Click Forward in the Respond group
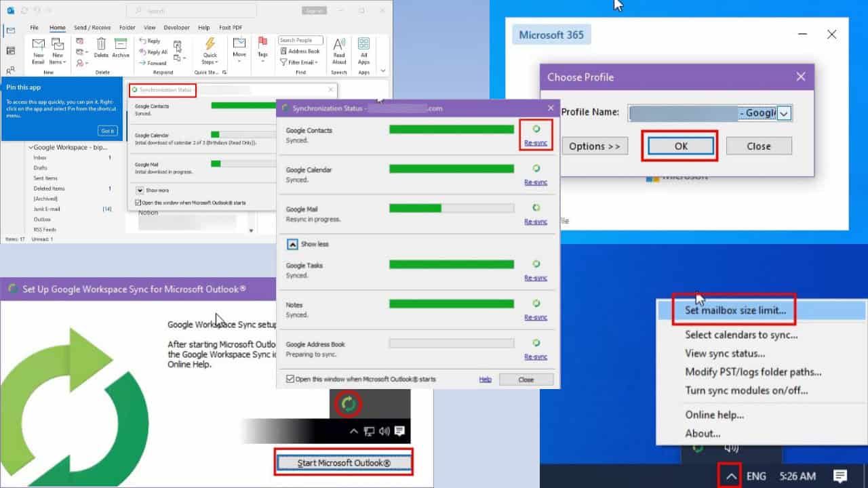 coord(153,63)
